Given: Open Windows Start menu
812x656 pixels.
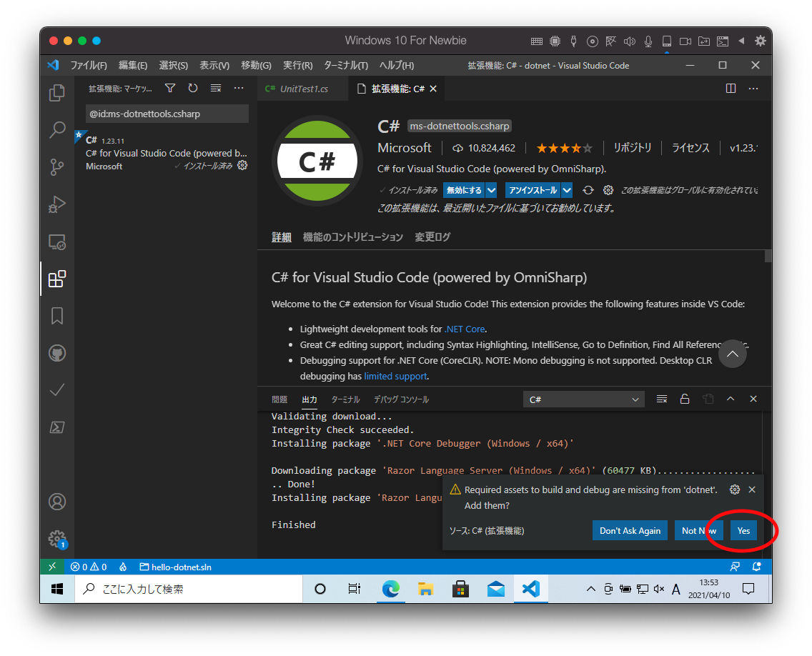Looking at the screenshot, I should pos(57,590).
